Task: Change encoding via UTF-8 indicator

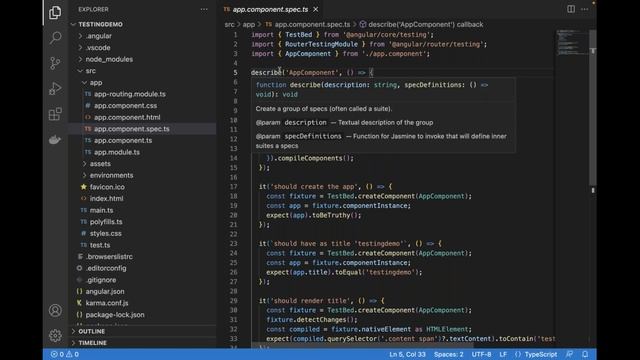Action: (481, 354)
